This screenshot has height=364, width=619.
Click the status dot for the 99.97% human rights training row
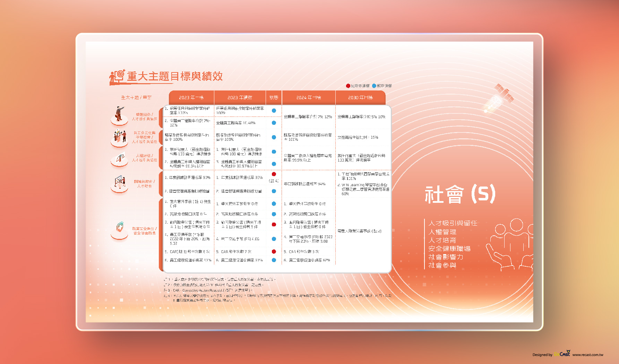click(x=274, y=164)
